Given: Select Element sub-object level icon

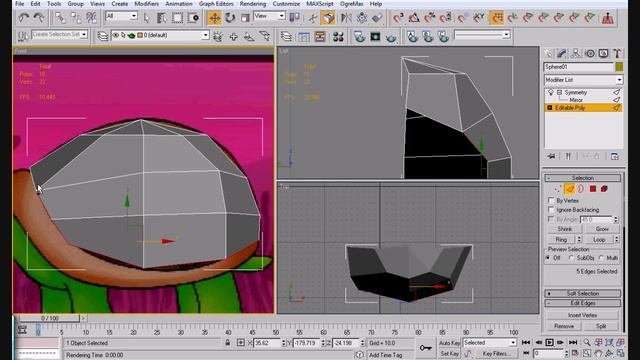Looking at the screenshot, I should pyautogui.click(x=604, y=189).
